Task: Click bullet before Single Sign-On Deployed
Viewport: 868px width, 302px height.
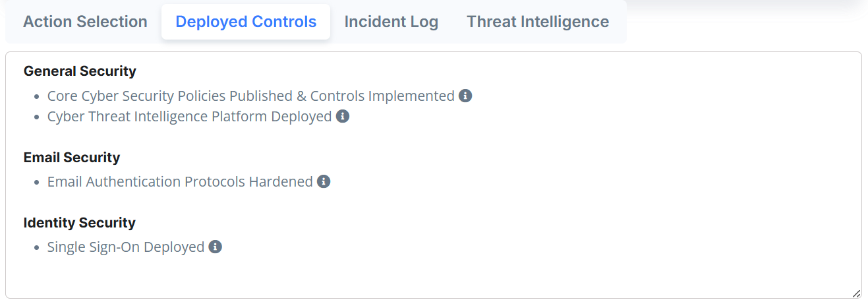Action: click(37, 247)
